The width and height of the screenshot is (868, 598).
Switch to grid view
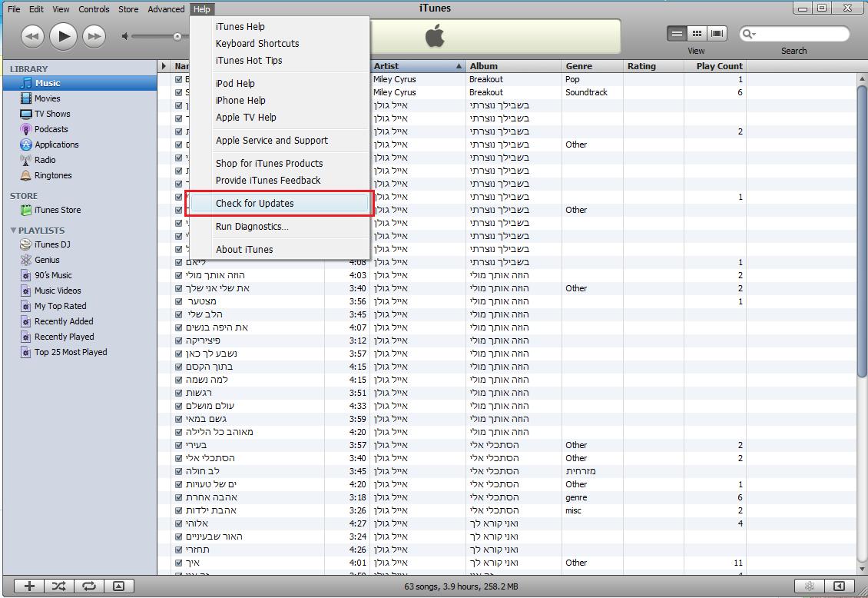coord(697,34)
